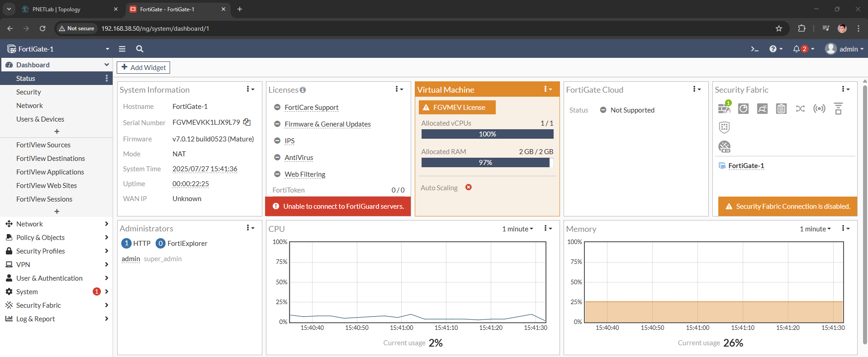
Task: Click the sandbox icon in Security Fabric
Action: tap(762, 108)
